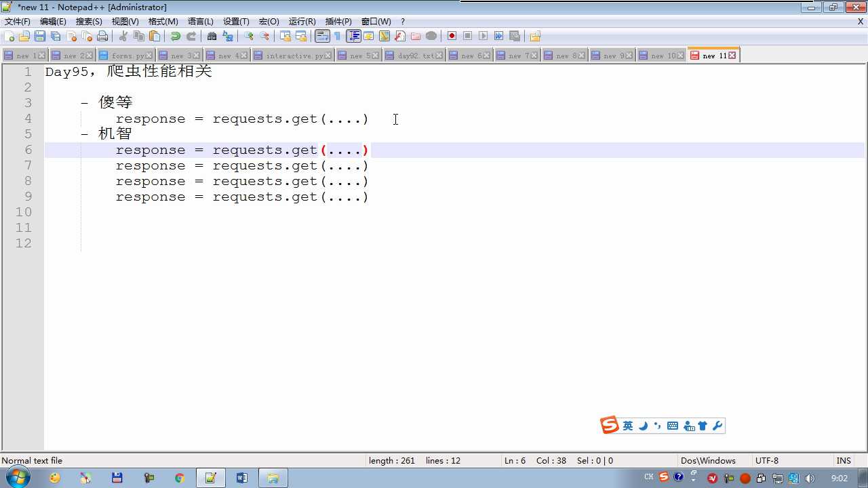Open the Sogou soft keyboard icon
868x488 pixels.
[x=673, y=426]
